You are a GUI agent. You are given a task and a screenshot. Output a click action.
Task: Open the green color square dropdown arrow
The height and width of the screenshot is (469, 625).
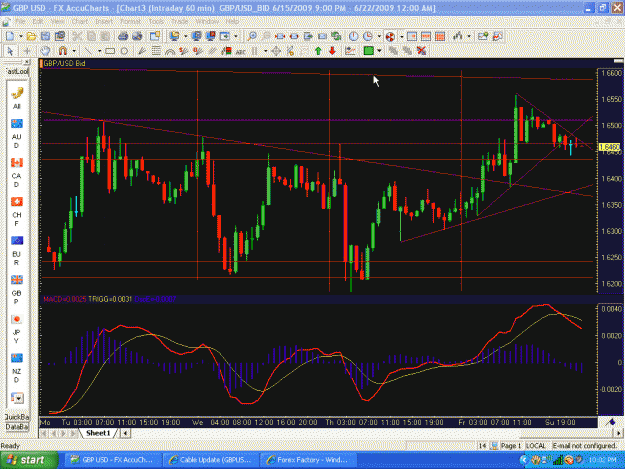point(379,51)
